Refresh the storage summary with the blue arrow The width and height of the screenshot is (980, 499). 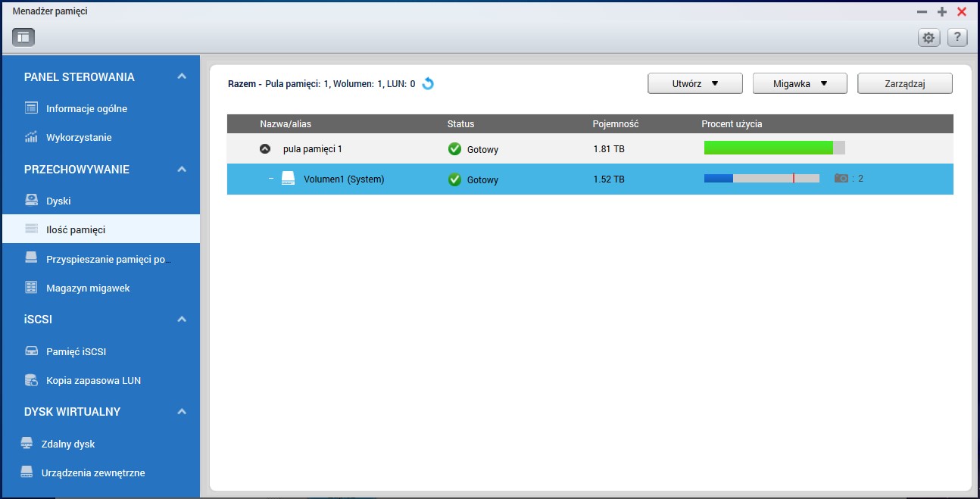(428, 84)
